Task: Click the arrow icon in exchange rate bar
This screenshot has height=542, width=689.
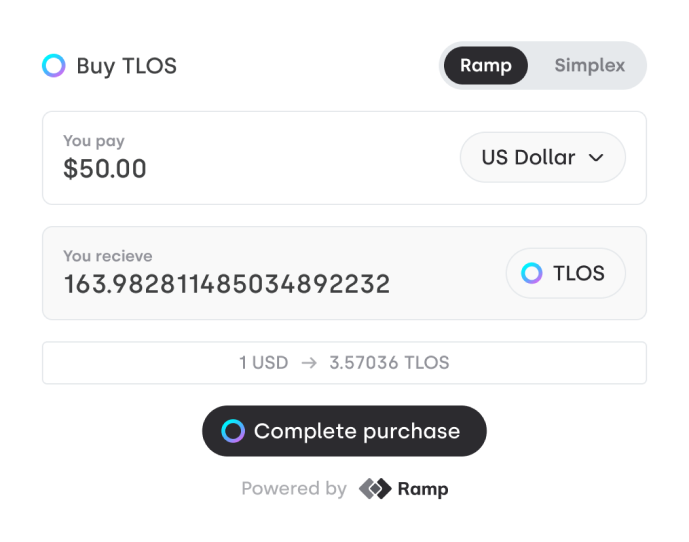Action: click(x=308, y=363)
